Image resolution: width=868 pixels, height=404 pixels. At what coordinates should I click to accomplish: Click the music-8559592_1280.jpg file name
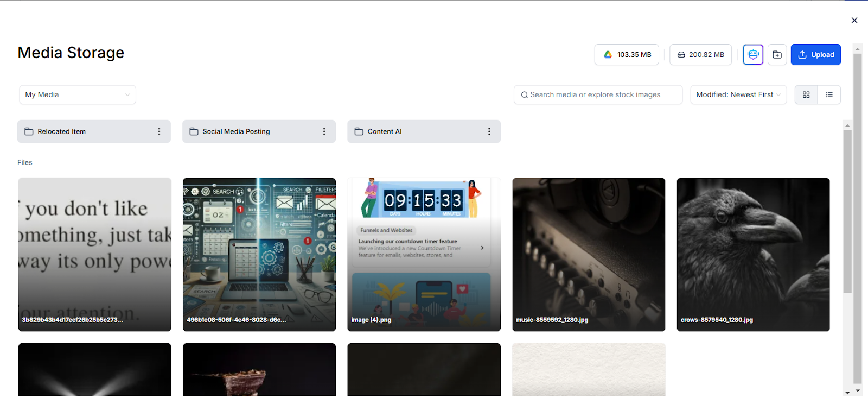552,320
